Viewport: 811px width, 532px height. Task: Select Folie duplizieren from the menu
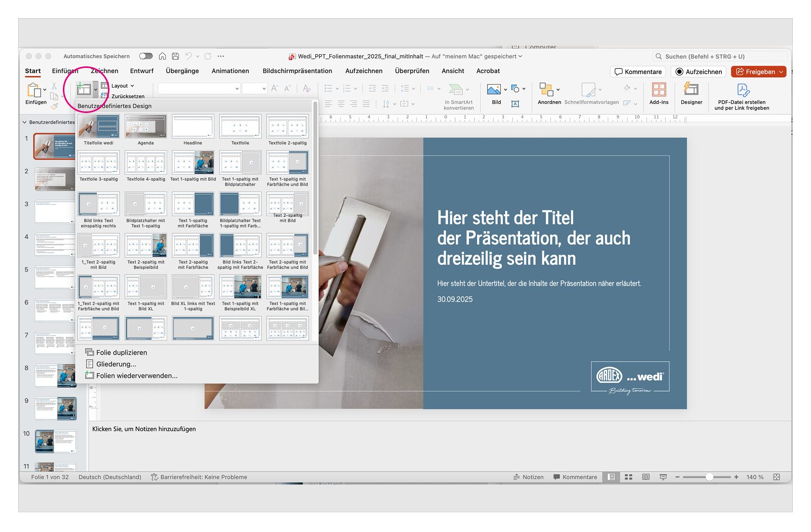point(121,353)
